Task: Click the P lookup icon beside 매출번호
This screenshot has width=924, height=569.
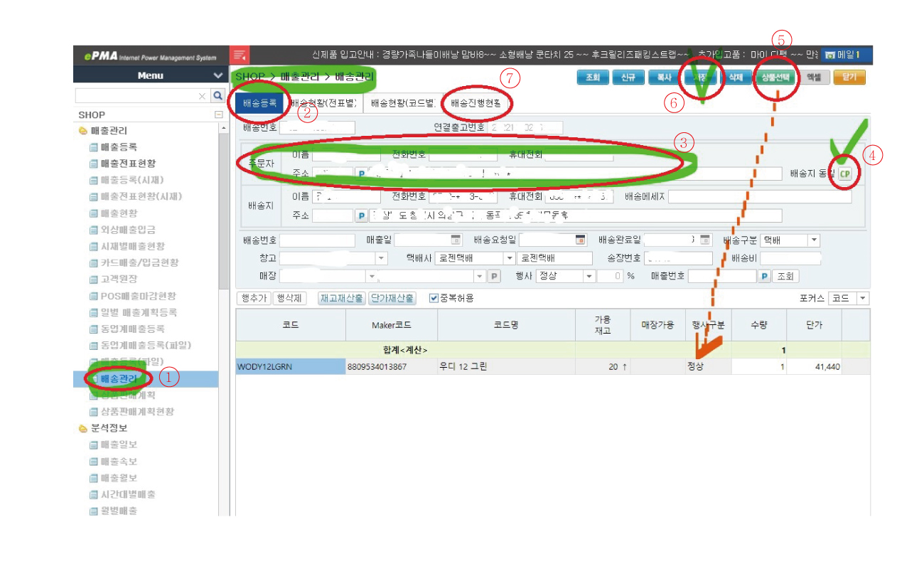Action: (764, 276)
